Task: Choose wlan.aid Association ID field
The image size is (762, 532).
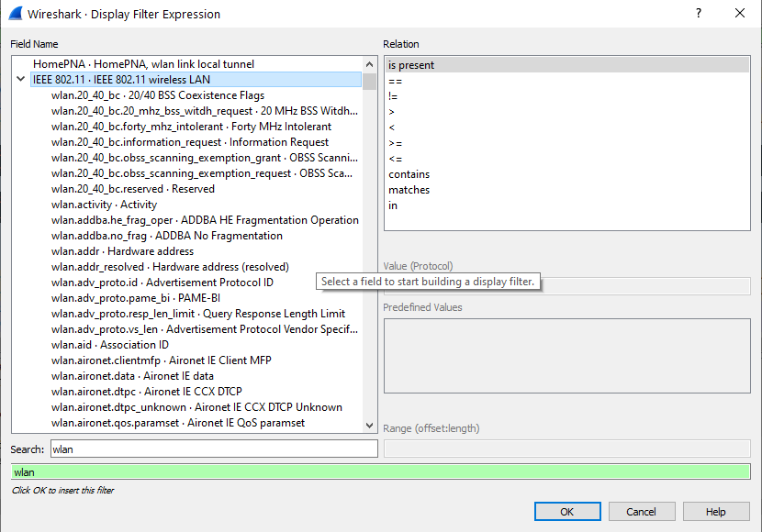Action: coord(110,345)
